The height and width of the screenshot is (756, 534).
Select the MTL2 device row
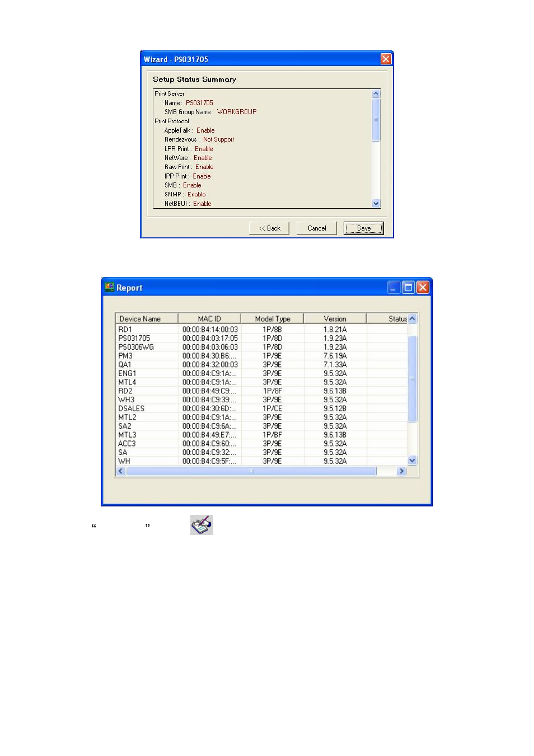click(261, 417)
